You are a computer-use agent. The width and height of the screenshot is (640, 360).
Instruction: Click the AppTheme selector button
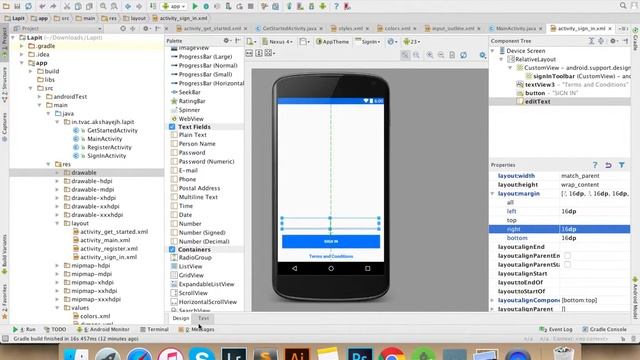[333, 42]
